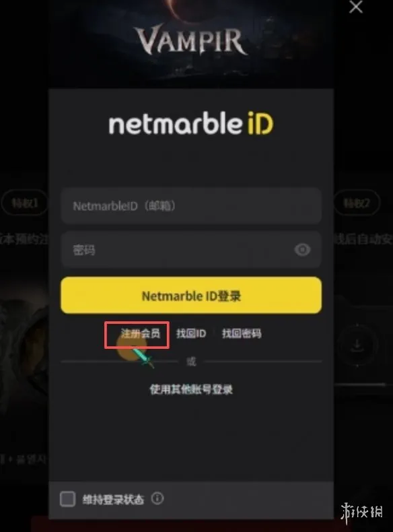The image size is (393, 532).
Task: Open the 找回密码 link
Action: [x=242, y=333]
